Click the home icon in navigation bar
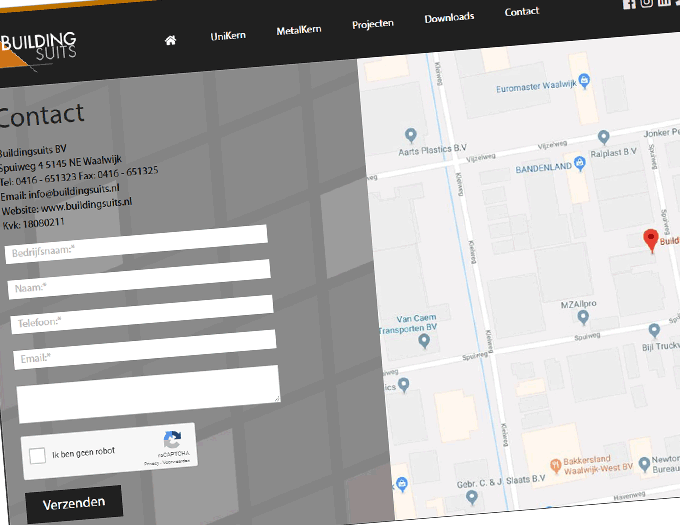The width and height of the screenshot is (680, 525). pos(170,40)
